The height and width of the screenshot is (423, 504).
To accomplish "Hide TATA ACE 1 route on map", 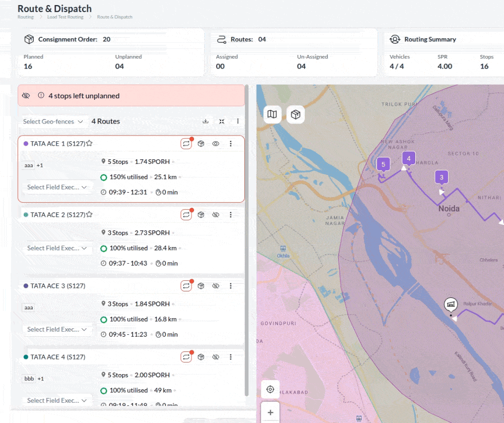I will [x=216, y=144].
